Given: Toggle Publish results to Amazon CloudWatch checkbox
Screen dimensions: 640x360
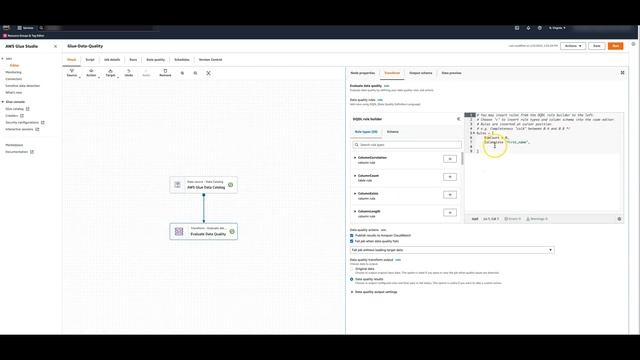Looking at the screenshot, I should click(x=351, y=236).
